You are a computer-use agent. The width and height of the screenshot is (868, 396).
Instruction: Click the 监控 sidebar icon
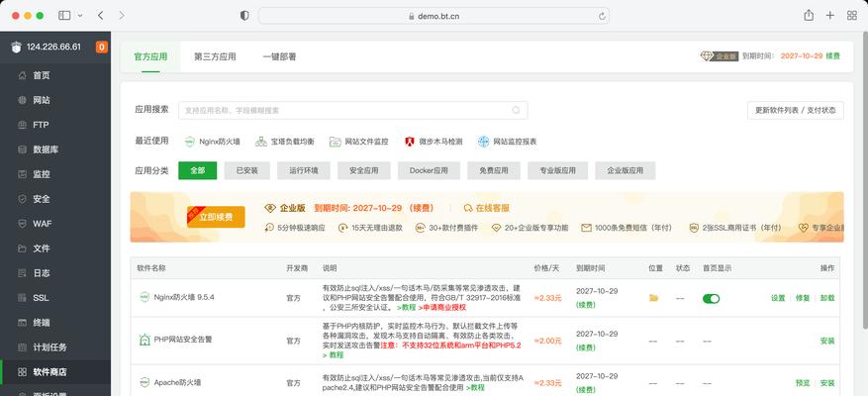tap(22, 174)
